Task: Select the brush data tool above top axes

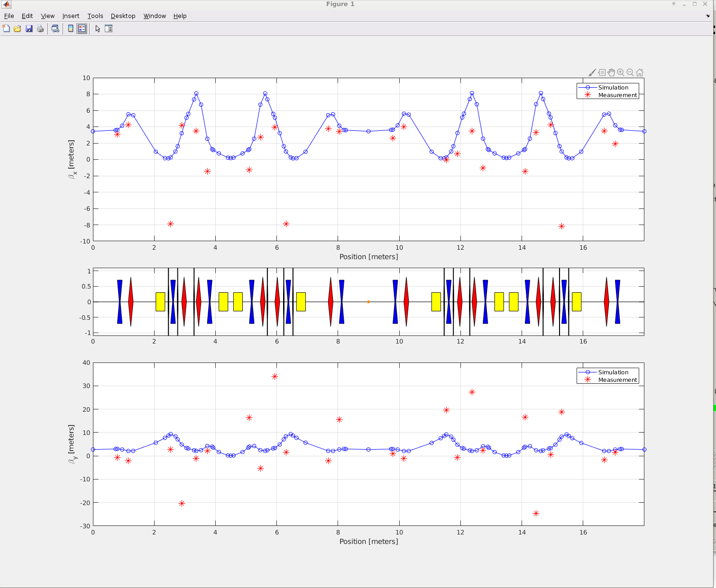Action: pyautogui.click(x=592, y=72)
